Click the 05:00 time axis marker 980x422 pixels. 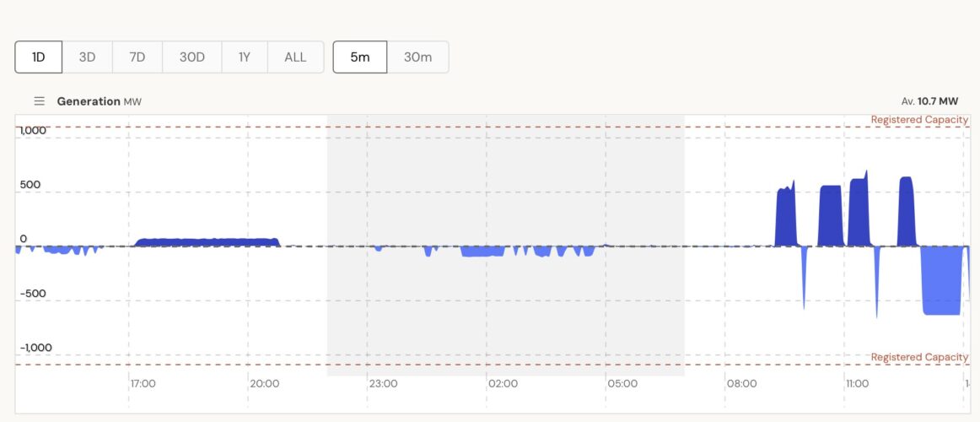click(x=622, y=384)
